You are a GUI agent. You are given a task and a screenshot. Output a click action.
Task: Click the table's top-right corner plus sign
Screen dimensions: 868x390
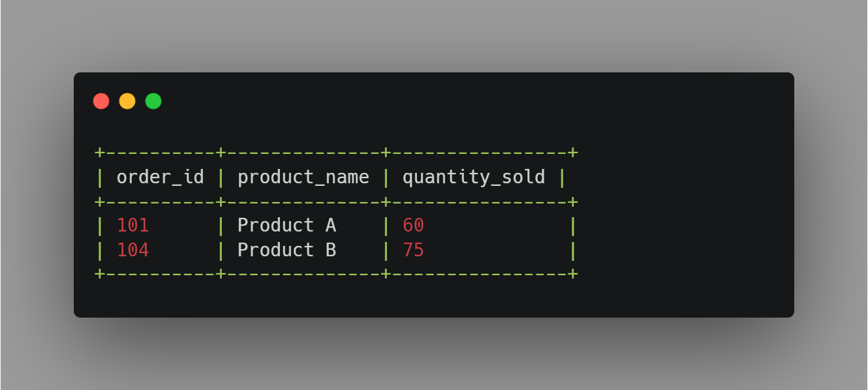point(572,153)
